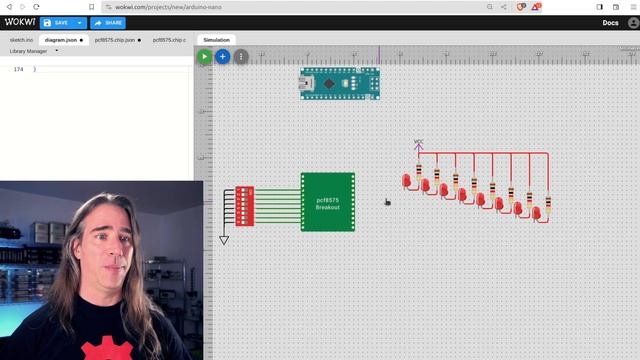
Task: Select the ground symbol below the DIP switch
Action: pos(224,240)
